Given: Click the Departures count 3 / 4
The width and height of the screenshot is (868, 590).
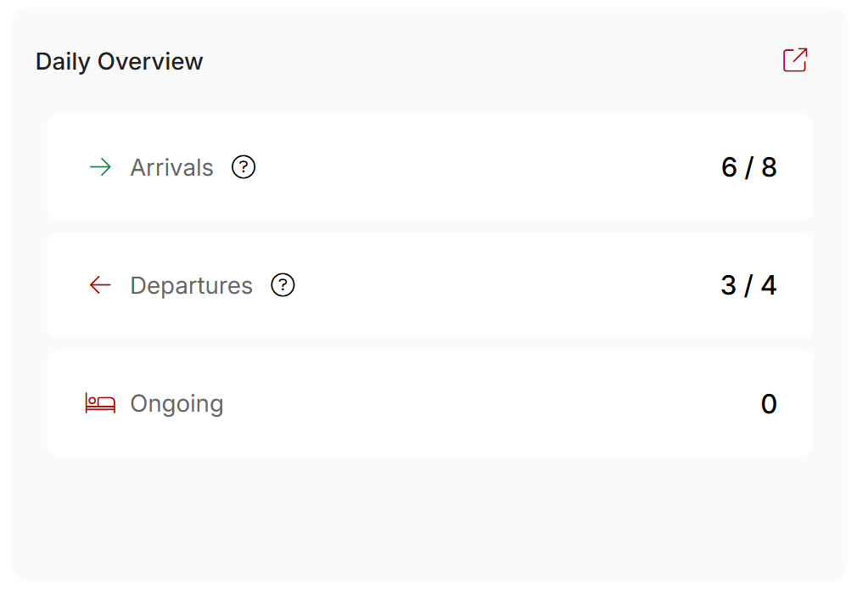Looking at the screenshot, I should [748, 285].
